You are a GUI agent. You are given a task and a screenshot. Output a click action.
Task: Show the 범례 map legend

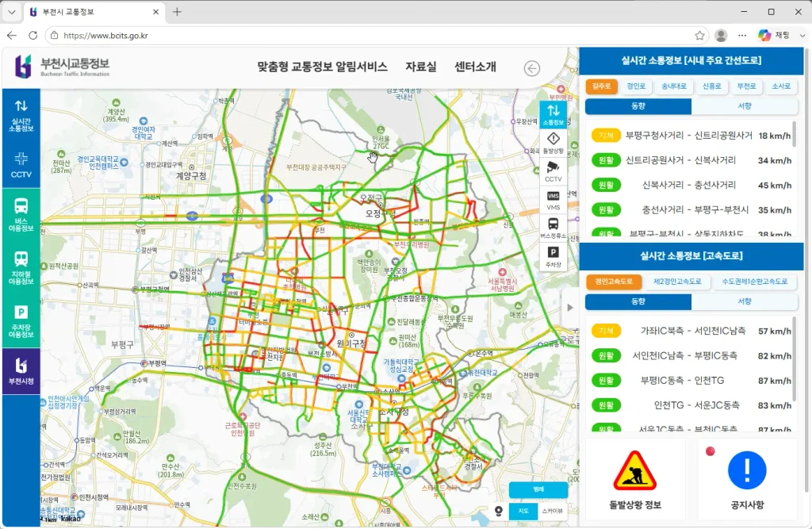(538, 489)
